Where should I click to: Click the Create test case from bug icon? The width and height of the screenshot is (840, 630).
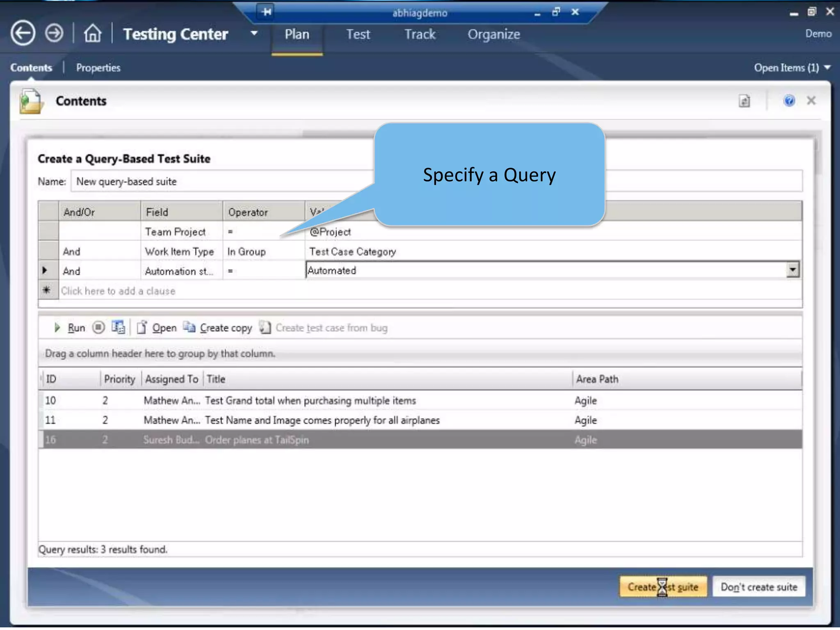coord(265,327)
